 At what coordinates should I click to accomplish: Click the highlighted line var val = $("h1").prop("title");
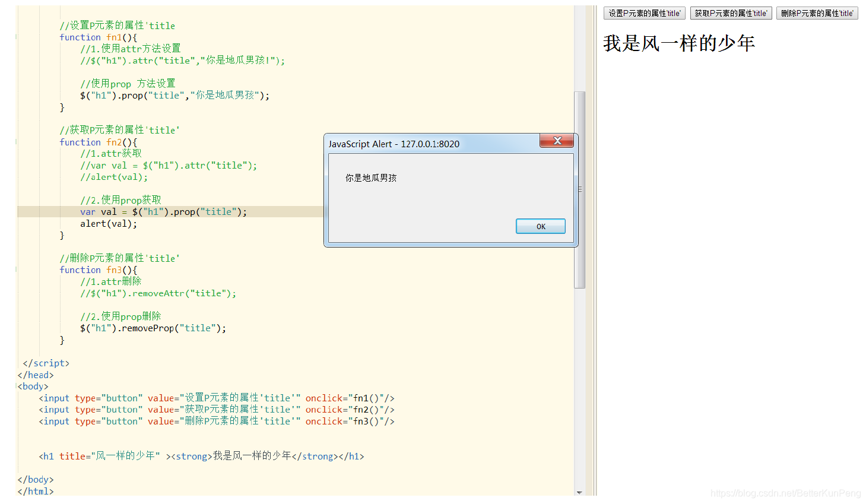tap(163, 212)
